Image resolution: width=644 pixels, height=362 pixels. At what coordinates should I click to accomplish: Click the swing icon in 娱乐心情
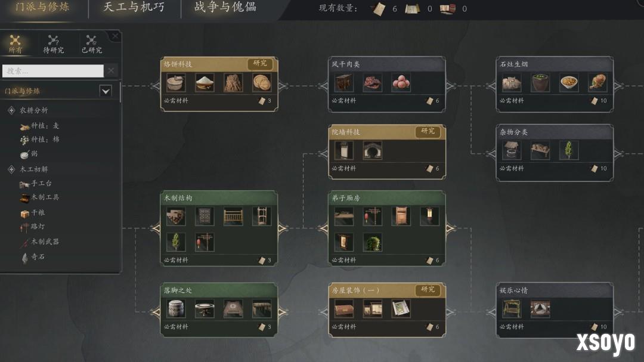(x=512, y=308)
